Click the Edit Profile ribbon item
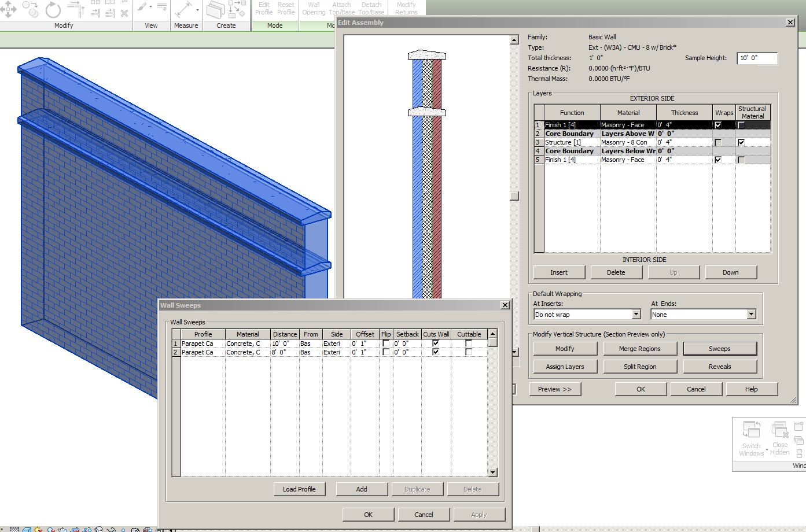Screen dimensions: 806x532 pyautogui.click(x=264, y=8)
